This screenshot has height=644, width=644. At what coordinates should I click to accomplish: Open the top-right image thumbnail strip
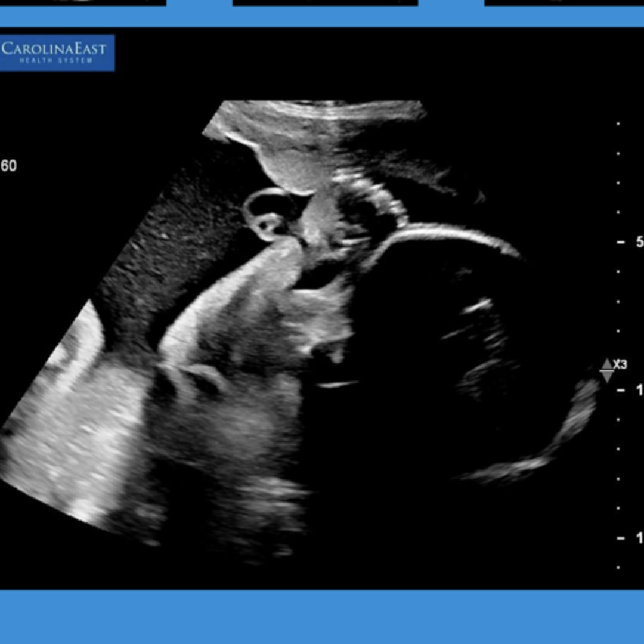pos(563,3)
